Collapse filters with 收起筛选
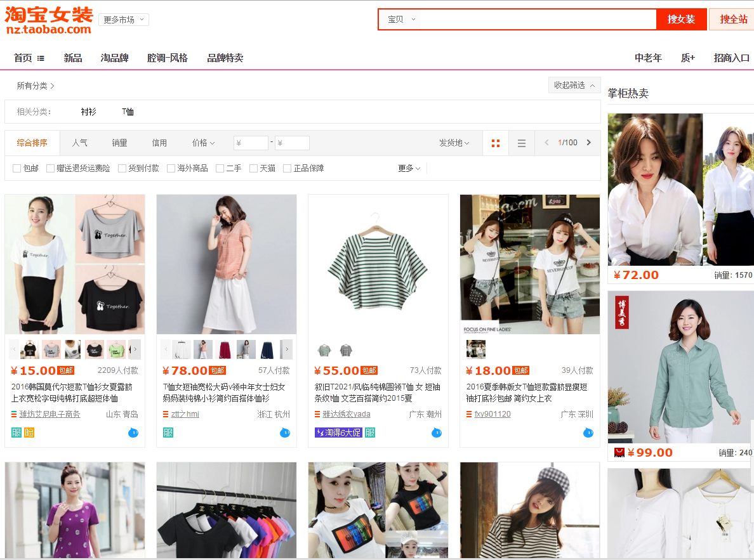The height and width of the screenshot is (560, 754). click(574, 85)
